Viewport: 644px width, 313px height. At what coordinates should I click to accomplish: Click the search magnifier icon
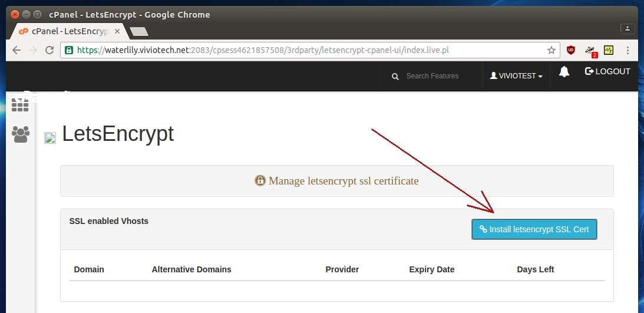[395, 77]
